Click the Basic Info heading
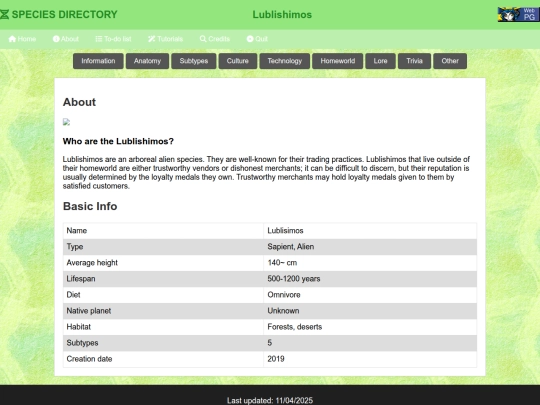Image resolution: width=540 pixels, height=405 pixels. click(x=90, y=206)
